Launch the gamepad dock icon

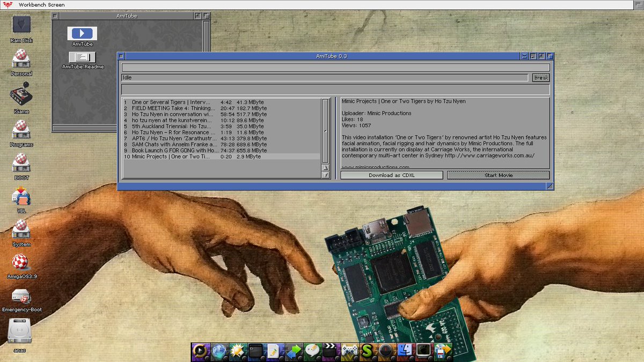[x=350, y=351]
